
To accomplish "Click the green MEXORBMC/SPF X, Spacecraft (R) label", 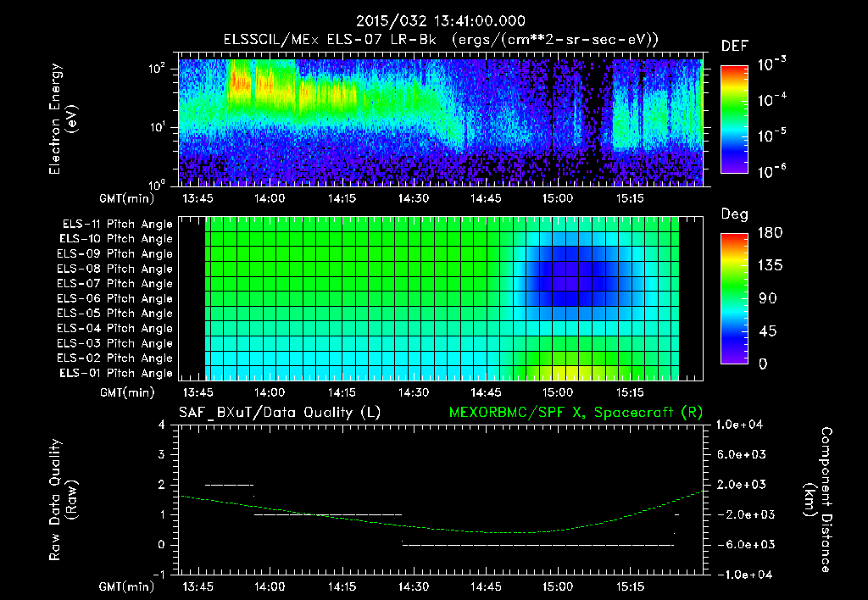I will click(x=576, y=413).
